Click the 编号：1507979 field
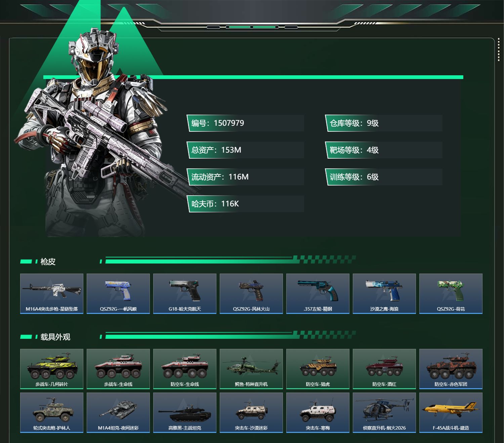 pos(245,123)
